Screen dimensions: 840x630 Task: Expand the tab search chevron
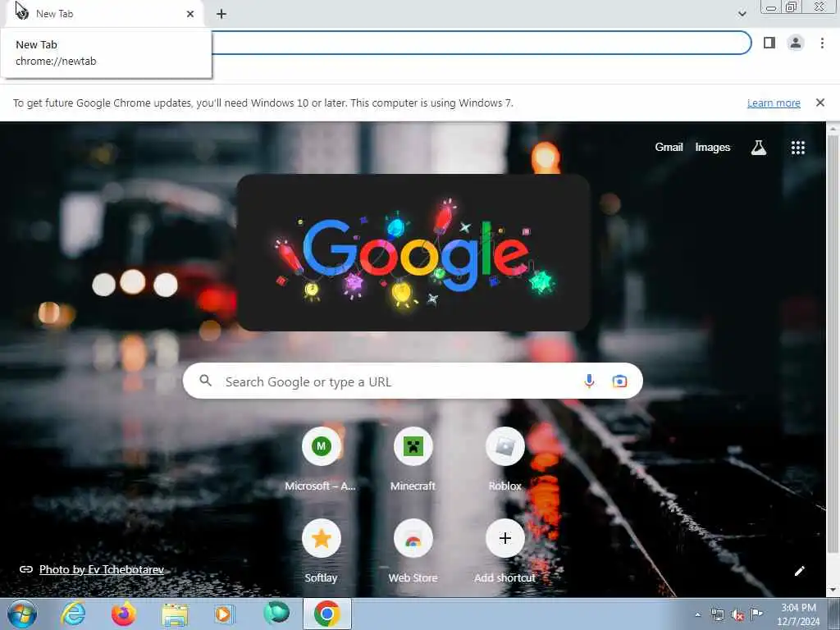pos(742,13)
